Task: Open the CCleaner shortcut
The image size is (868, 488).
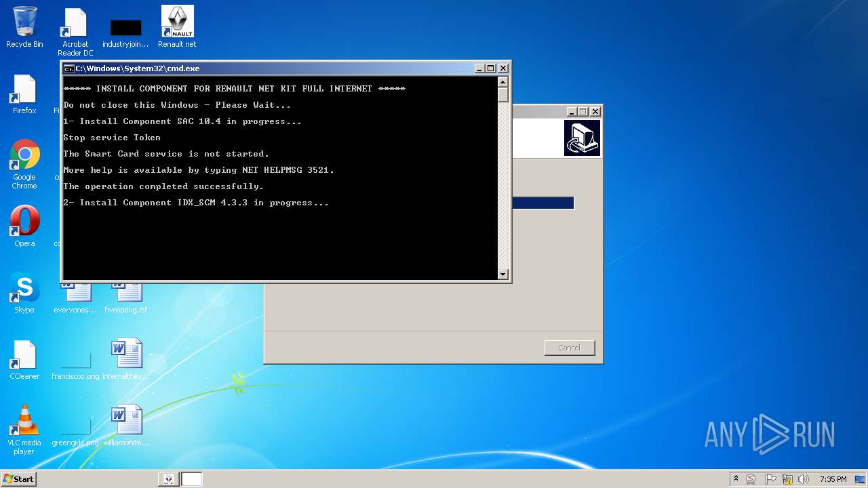Action: click(x=24, y=360)
